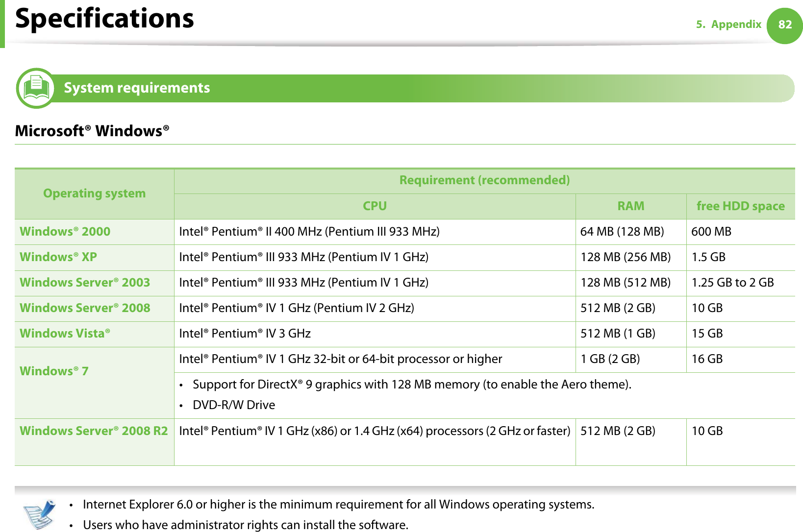
Task: Click the CPU column header
Action: [375, 206]
